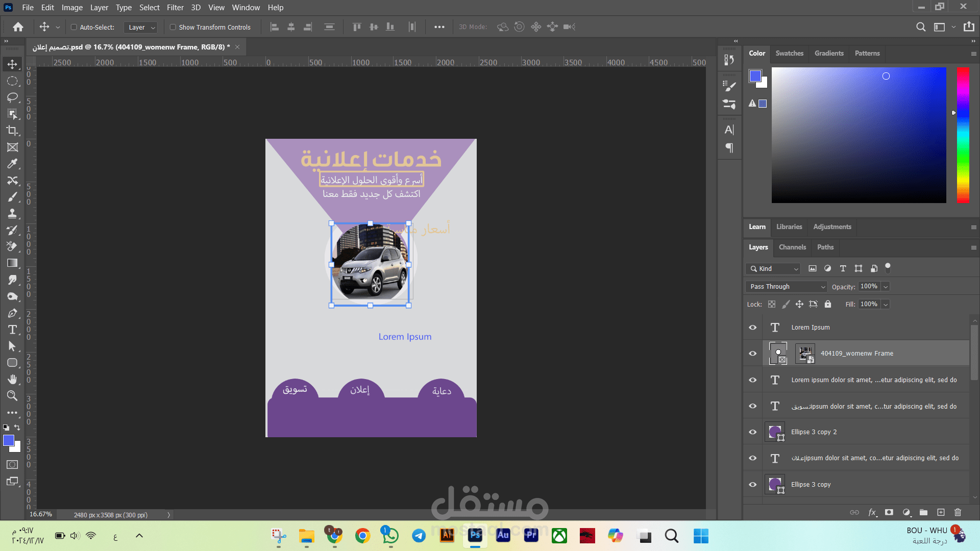Open the Kind filter dropdown
The image size is (980, 551).
point(773,269)
